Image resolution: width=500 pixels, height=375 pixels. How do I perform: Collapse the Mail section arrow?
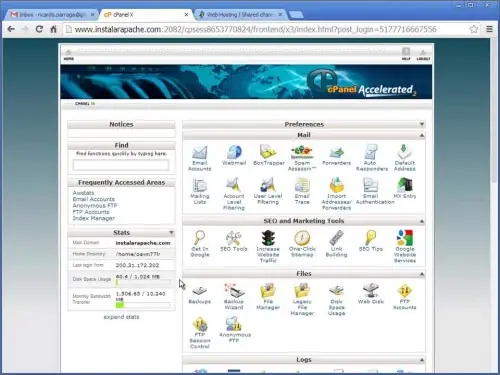(x=422, y=135)
